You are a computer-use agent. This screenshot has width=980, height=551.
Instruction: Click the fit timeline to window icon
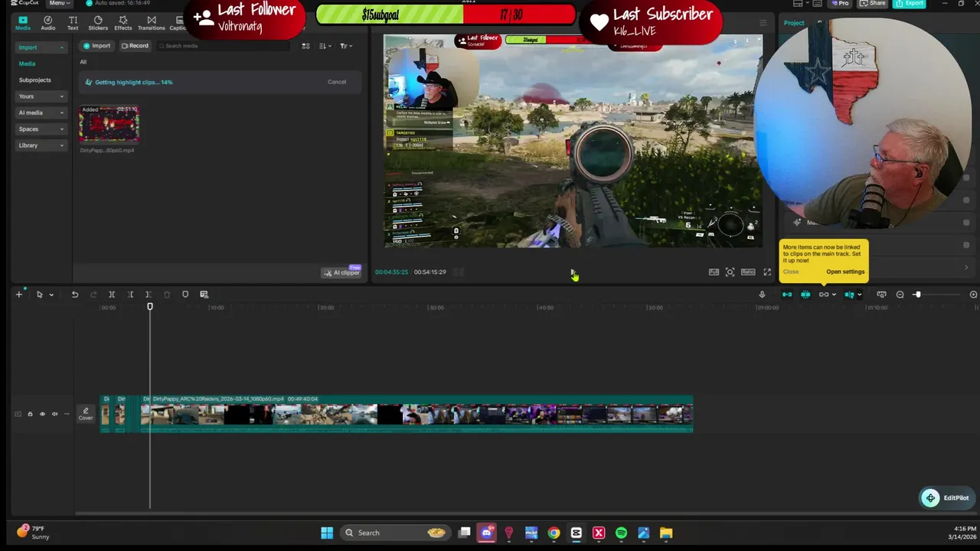(881, 295)
